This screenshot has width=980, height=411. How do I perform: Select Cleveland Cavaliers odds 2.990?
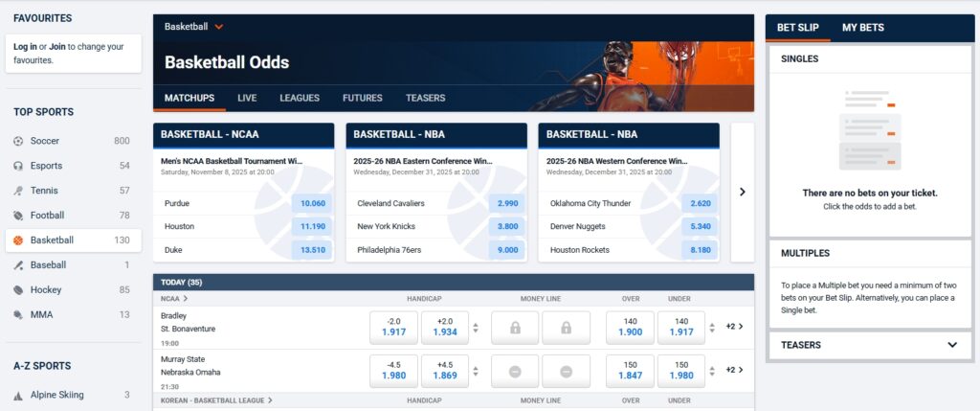pos(507,203)
